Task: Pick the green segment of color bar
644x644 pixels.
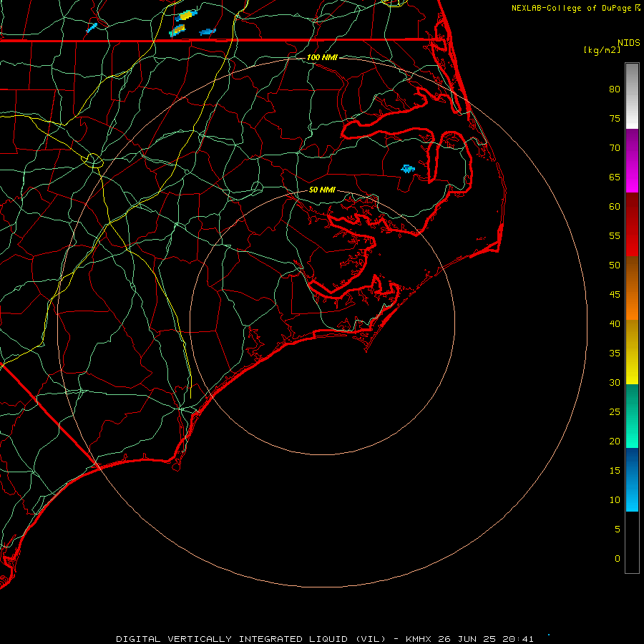Action: 632,416
